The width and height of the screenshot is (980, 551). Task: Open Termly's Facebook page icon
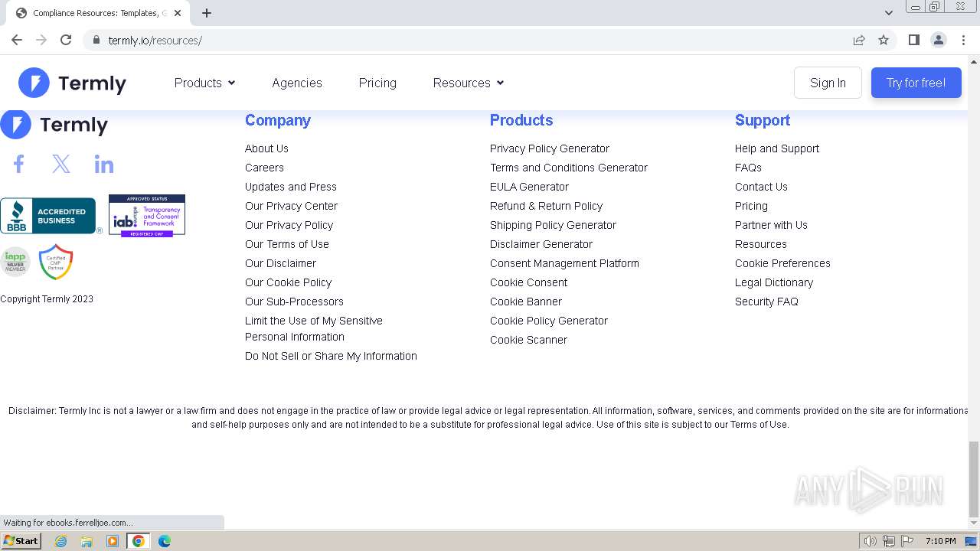click(19, 164)
